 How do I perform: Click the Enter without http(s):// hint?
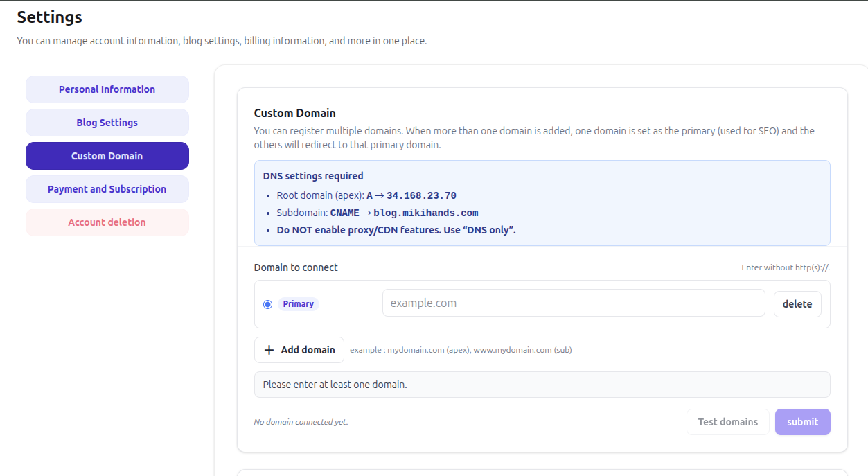(785, 267)
